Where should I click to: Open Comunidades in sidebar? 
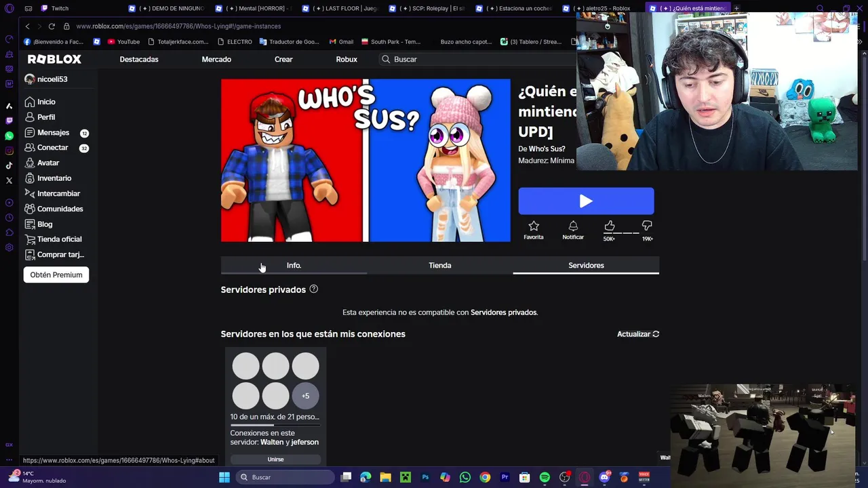coord(54,209)
